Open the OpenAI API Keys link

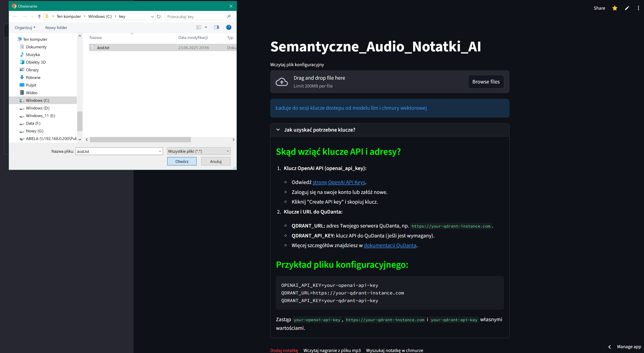339,182
